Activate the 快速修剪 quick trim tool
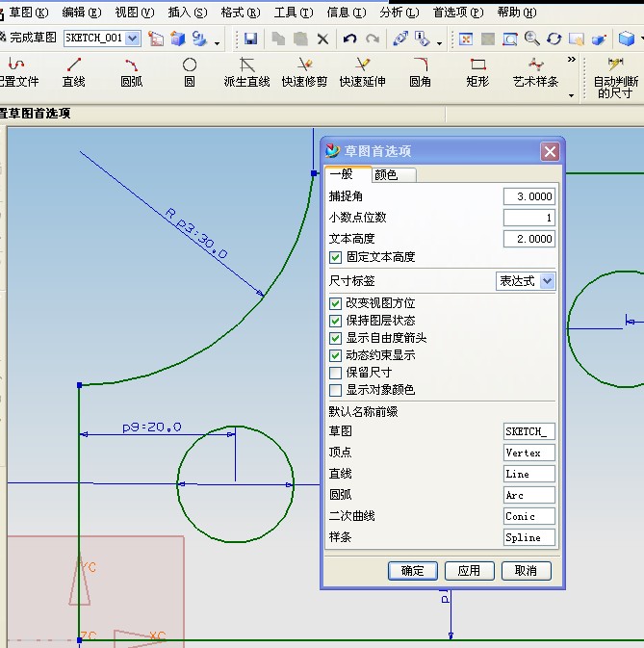 pyautogui.click(x=304, y=73)
